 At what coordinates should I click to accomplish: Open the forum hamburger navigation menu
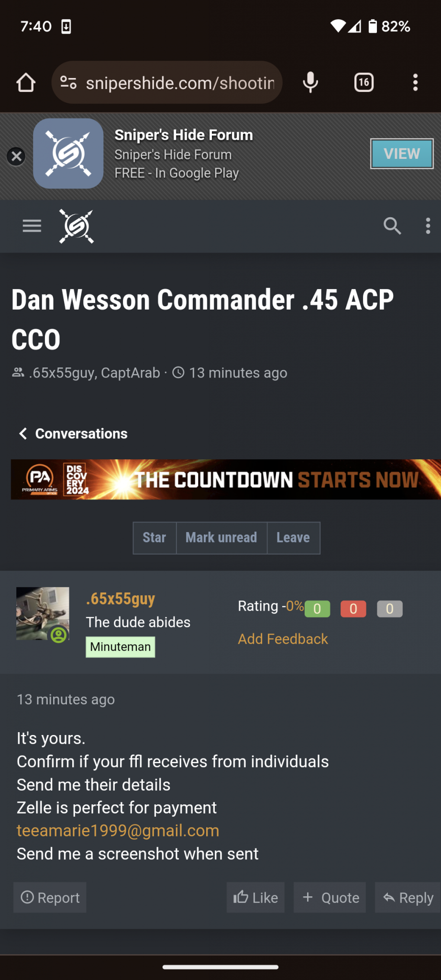pyautogui.click(x=32, y=225)
